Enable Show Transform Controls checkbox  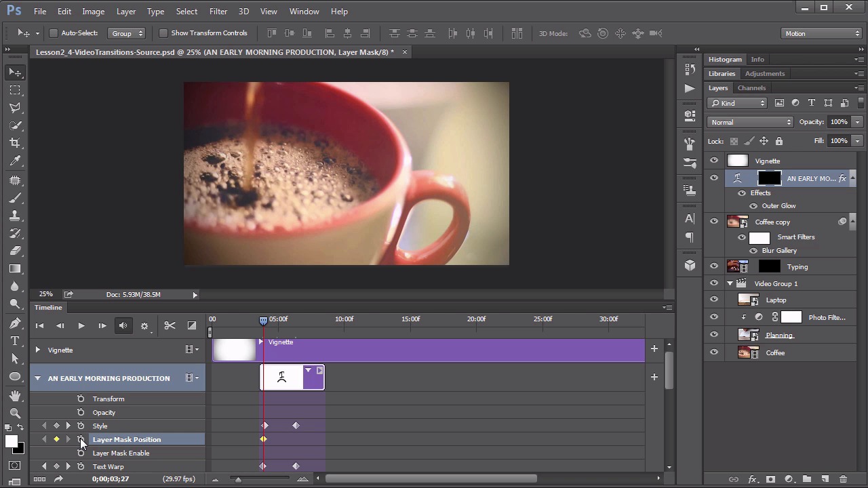pyautogui.click(x=163, y=33)
